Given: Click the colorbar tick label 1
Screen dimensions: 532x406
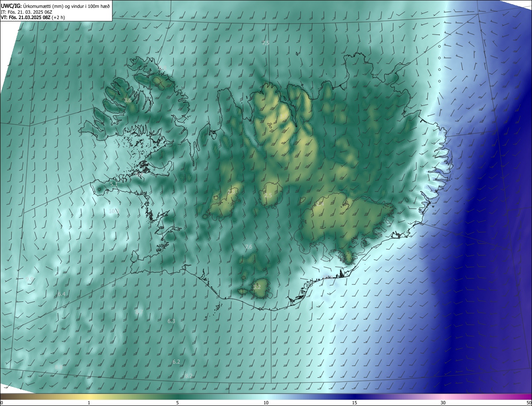Looking at the screenshot, I should click(x=89, y=403).
